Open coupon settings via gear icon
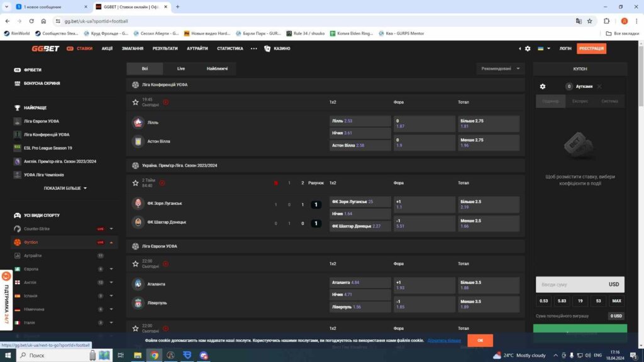Screen dimensions: 644x362 pyautogui.click(x=542, y=87)
